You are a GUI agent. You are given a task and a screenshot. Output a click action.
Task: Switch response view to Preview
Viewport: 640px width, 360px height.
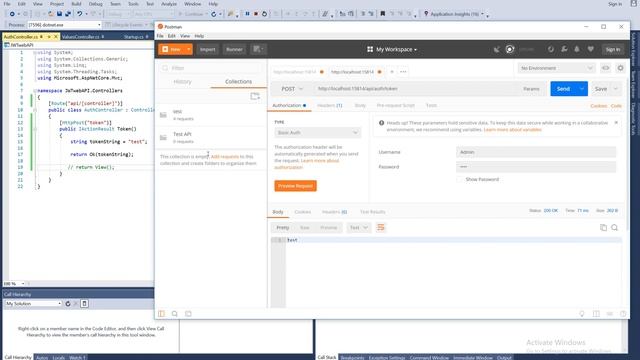point(329,227)
